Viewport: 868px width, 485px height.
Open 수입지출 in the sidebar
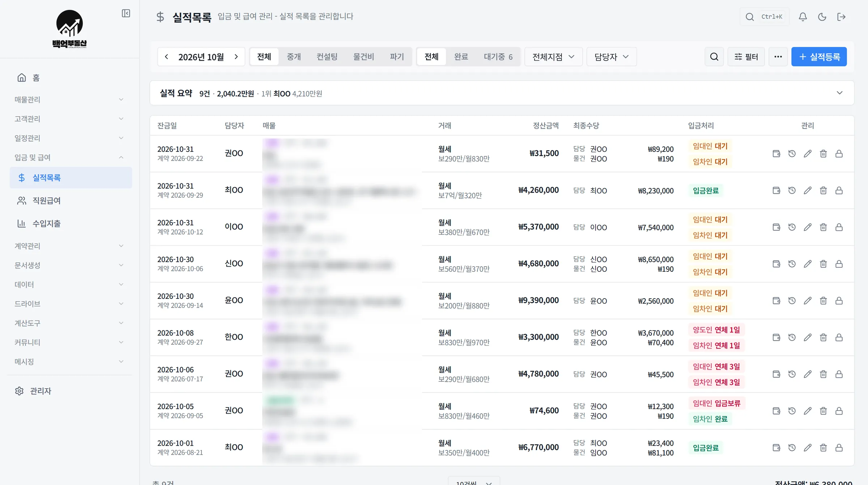(71, 223)
